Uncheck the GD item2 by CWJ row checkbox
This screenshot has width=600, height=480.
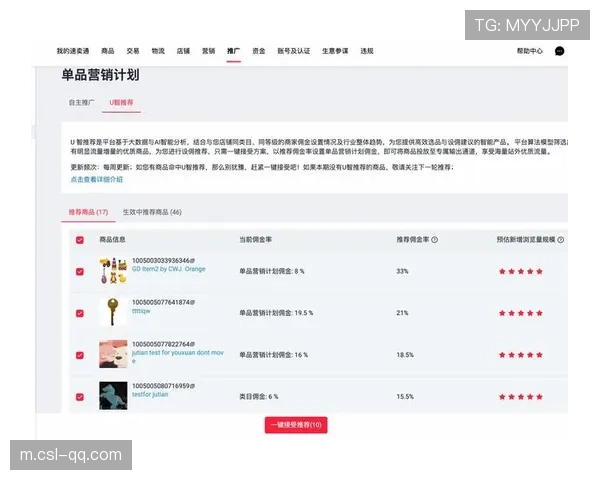point(80,271)
